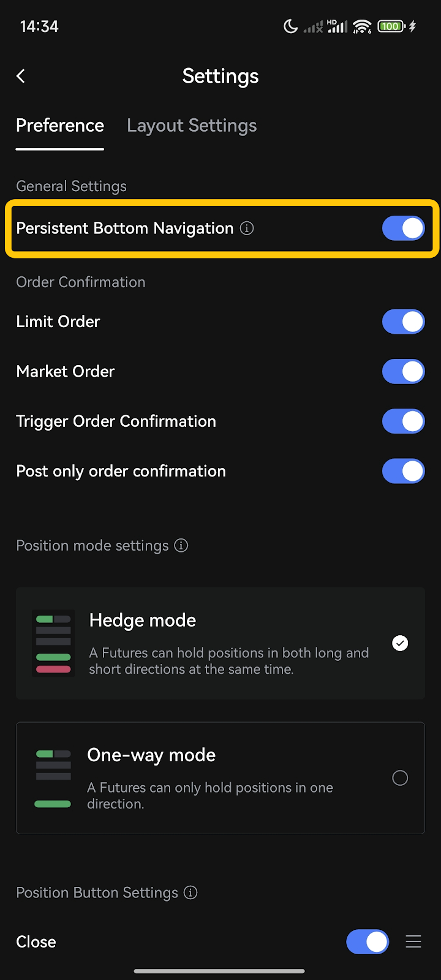Tap the One-way mode illustration icon
Screen dimensions: 441x980
pyautogui.click(x=53, y=778)
